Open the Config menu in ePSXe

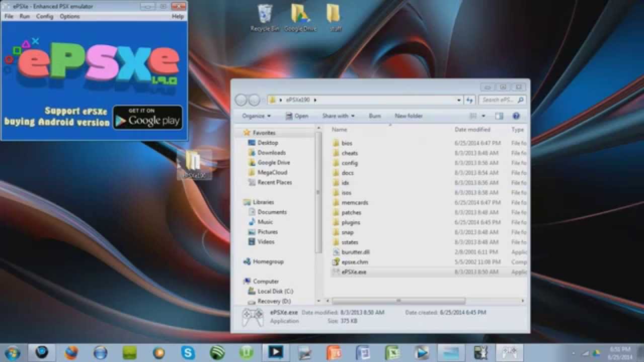44,17
